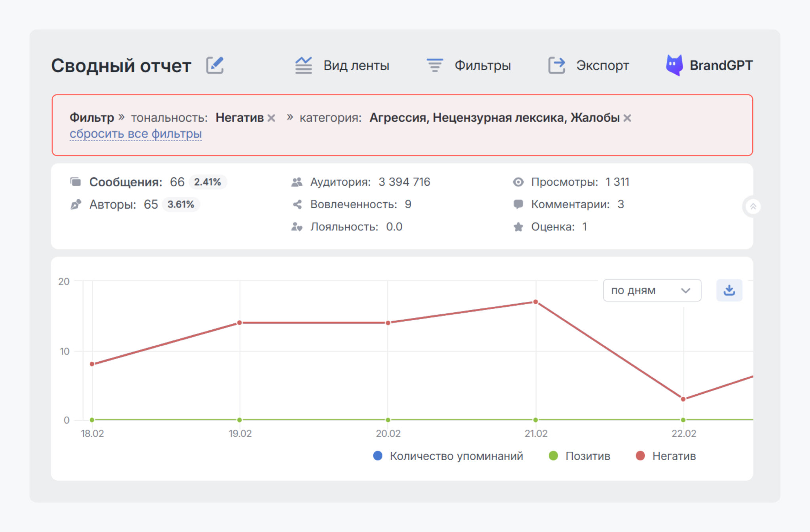Open the Экспорт menu label
Image resolution: width=810 pixels, height=532 pixels.
pyautogui.click(x=602, y=65)
